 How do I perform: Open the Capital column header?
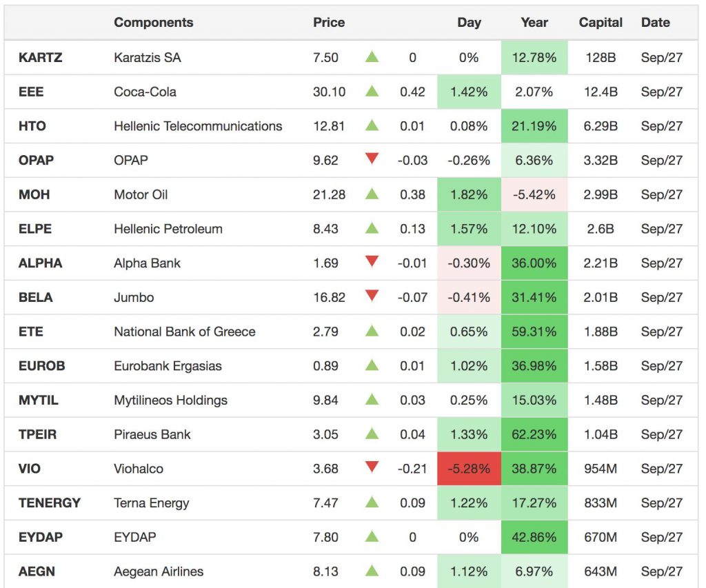[600, 22]
